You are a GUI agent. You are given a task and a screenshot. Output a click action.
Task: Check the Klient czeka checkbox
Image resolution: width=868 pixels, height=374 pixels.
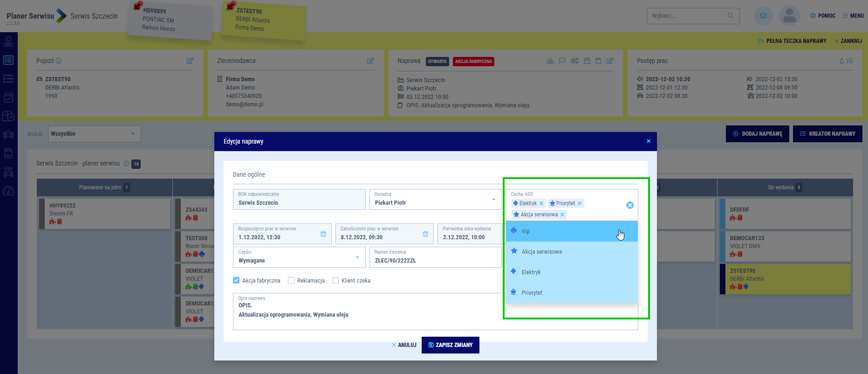[x=335, y=280]
